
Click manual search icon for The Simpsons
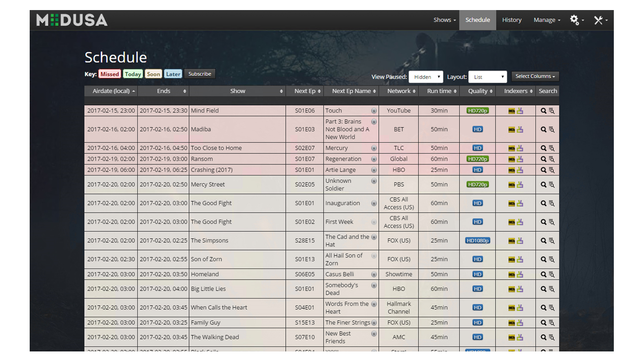tap(551, 241)
